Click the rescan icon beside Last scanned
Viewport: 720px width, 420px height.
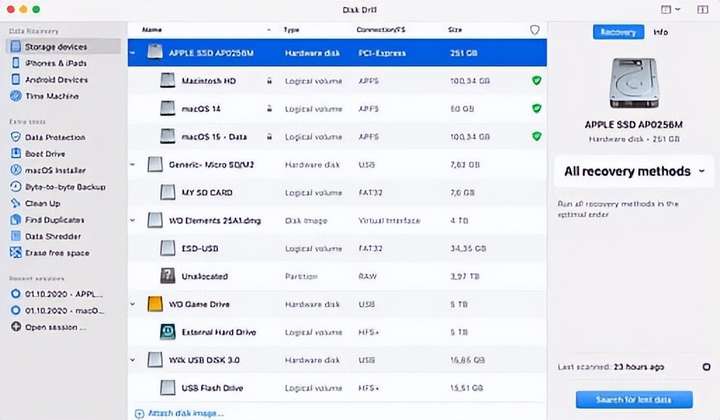706,367
